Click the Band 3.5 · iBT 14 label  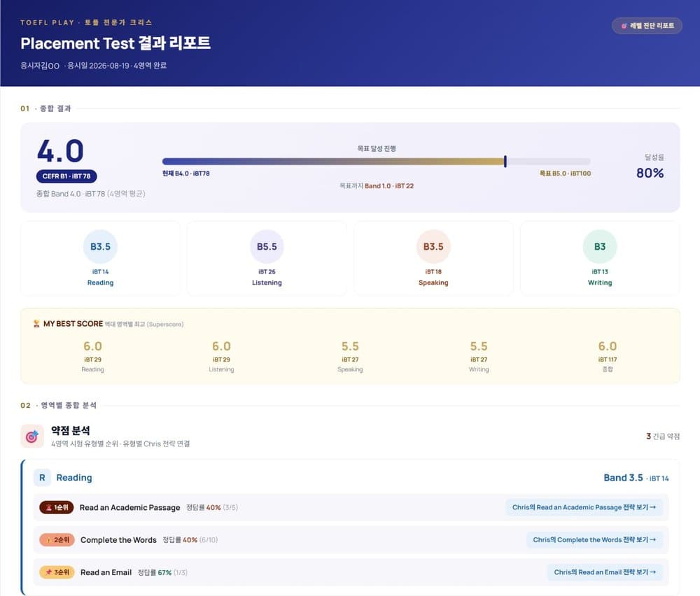pos(636,478)
